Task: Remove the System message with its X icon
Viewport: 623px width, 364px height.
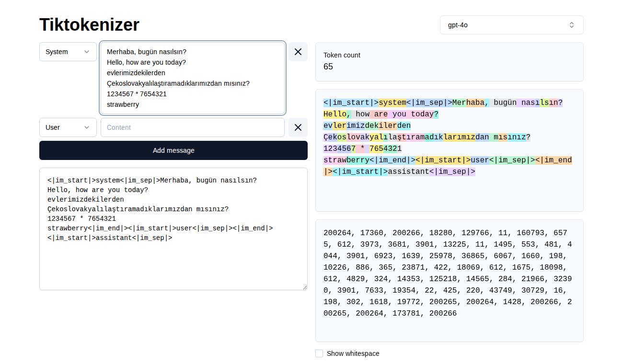Action: click(298, 52)
